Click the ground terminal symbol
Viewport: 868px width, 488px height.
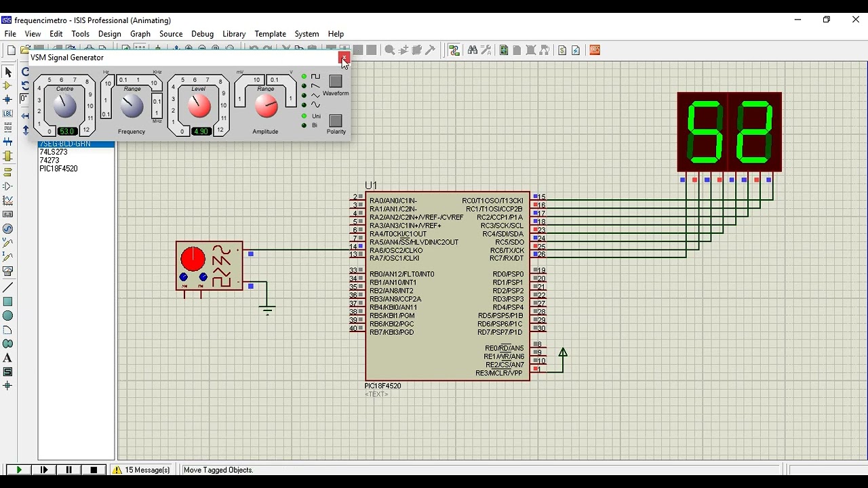click(267, 310)
